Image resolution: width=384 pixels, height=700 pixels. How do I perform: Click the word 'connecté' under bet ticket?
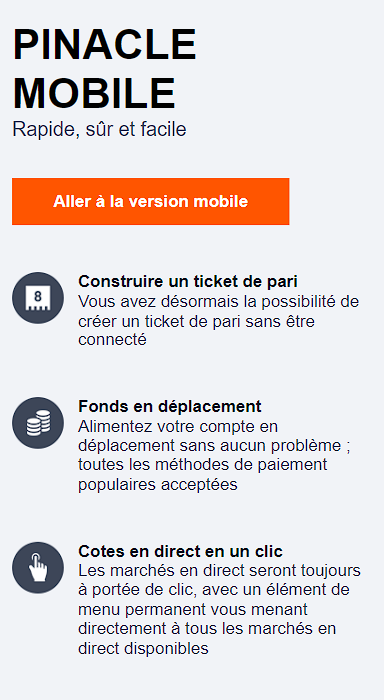pyautogui.click(x=113, y=340)
